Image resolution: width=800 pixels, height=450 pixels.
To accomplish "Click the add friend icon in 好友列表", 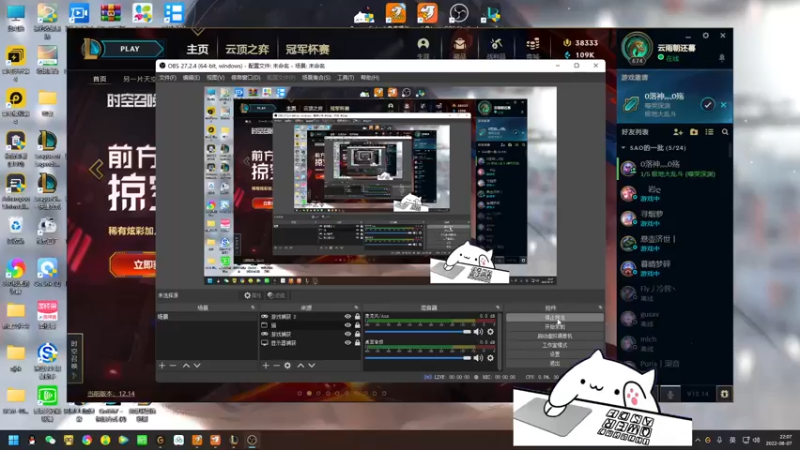I will coord(678,132).
